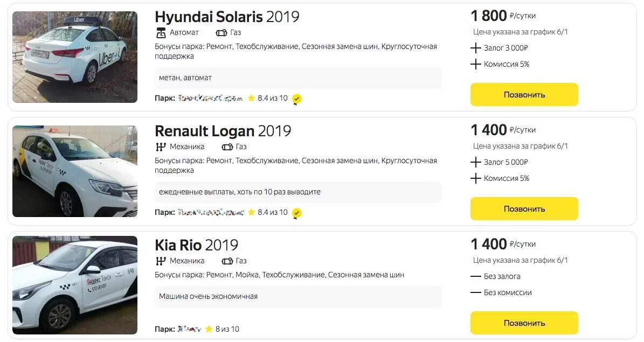Click plus icon next to Залог 3 000₽

click(x=475, y=48)
